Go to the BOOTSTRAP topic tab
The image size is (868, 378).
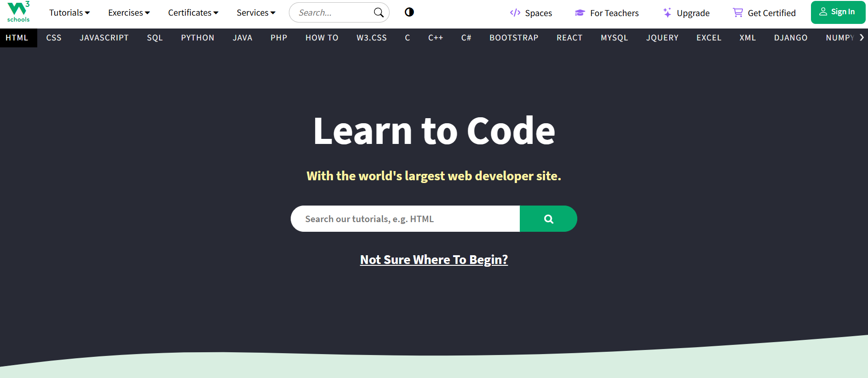[x=514, y=38]
